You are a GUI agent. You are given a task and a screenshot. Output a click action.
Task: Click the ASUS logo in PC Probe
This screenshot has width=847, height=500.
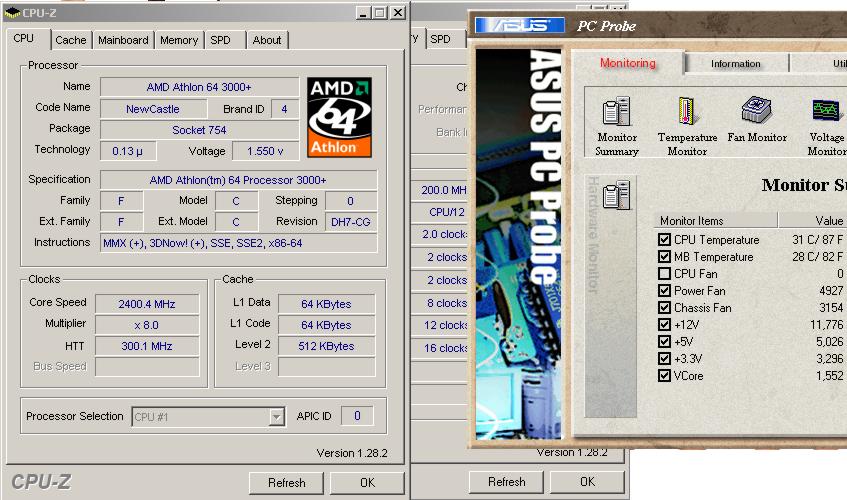pyautogui.click(x=520, y=25)
